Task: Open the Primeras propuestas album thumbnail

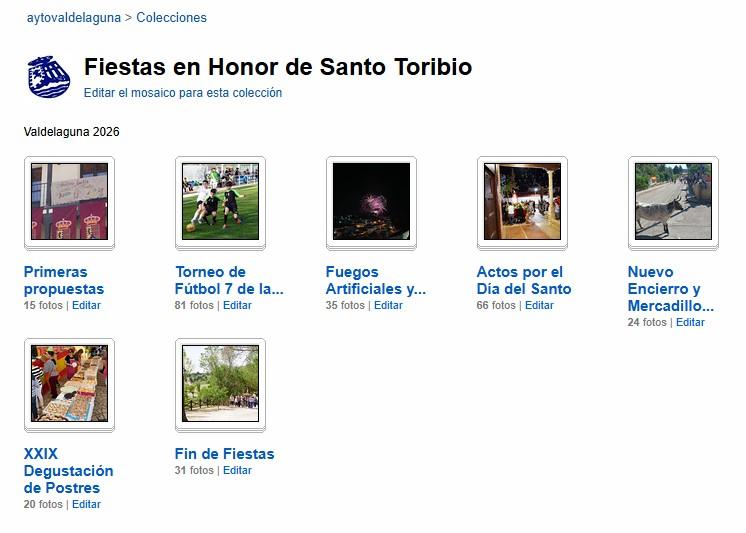Action: click(x=69, y=201)
